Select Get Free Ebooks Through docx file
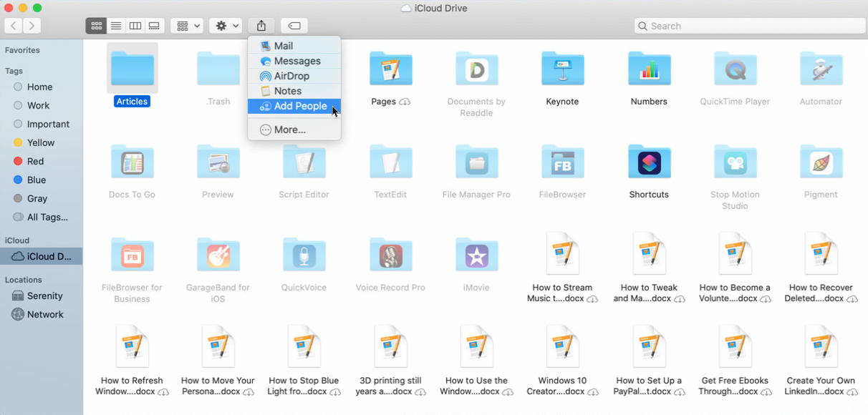Image resolution: width=868 pixels, height=415 pixels. (x=735, y=346)
